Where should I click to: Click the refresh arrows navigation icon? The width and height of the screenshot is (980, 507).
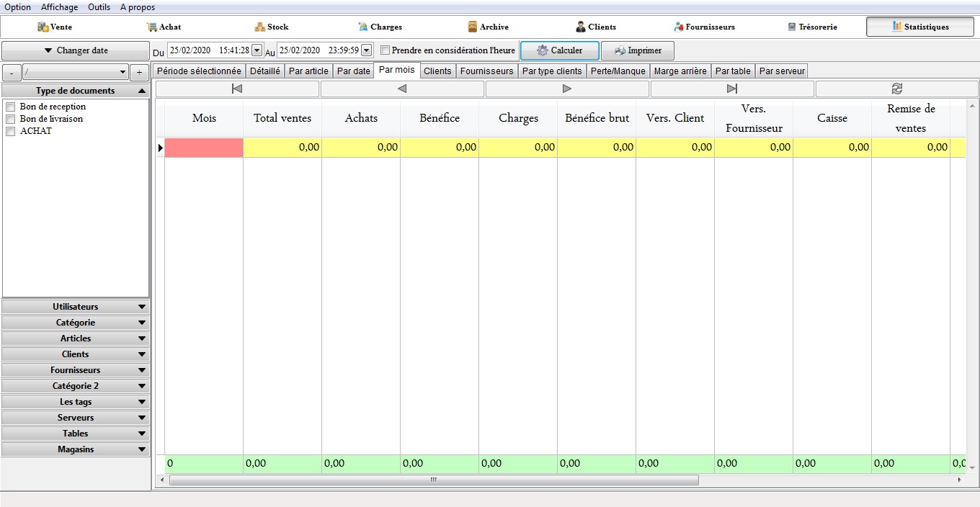click(896, 89)
